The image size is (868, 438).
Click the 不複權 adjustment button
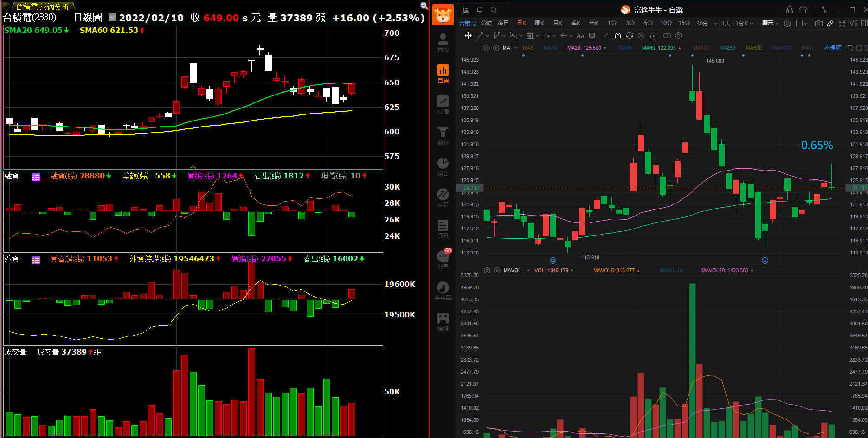[x=833, y=48]
